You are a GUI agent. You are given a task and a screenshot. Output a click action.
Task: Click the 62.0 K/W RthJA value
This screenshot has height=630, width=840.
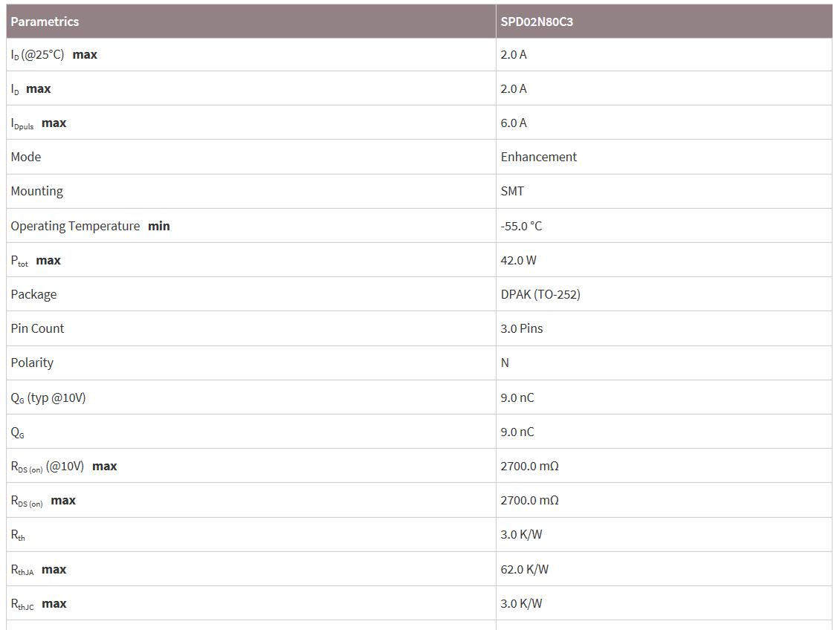click(525, 569)
